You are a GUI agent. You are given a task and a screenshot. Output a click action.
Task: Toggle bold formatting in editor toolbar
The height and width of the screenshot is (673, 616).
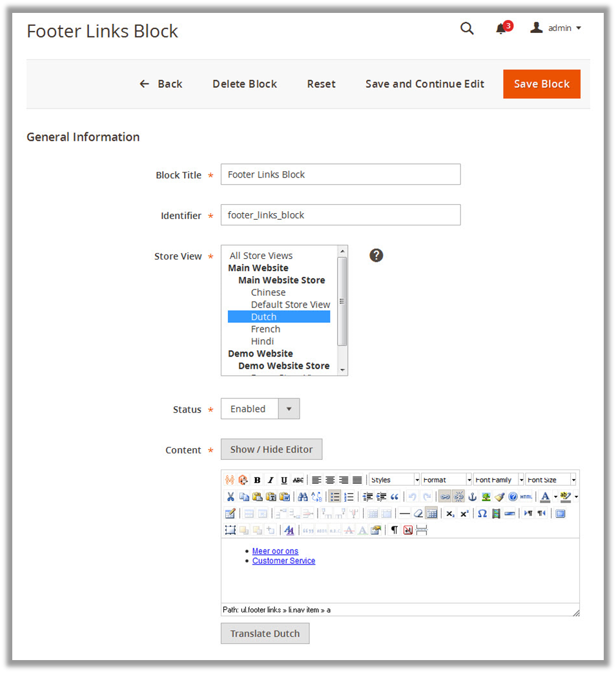pos(257,480)
